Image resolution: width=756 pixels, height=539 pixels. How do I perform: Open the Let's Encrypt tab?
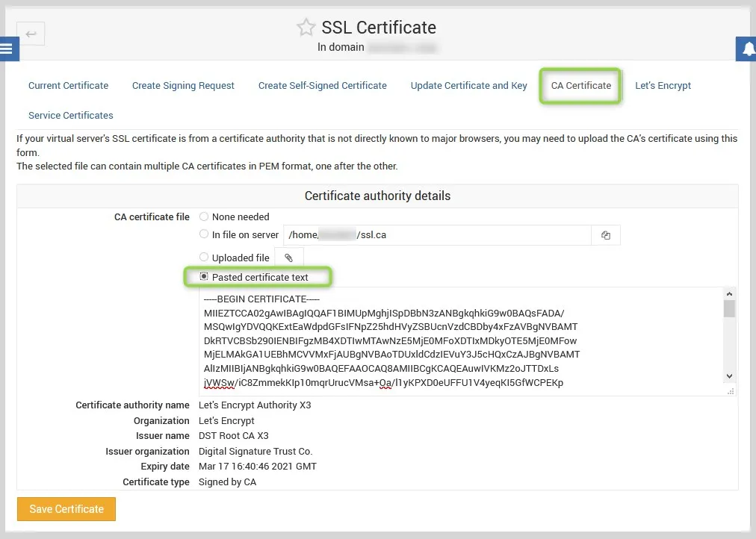663,86
